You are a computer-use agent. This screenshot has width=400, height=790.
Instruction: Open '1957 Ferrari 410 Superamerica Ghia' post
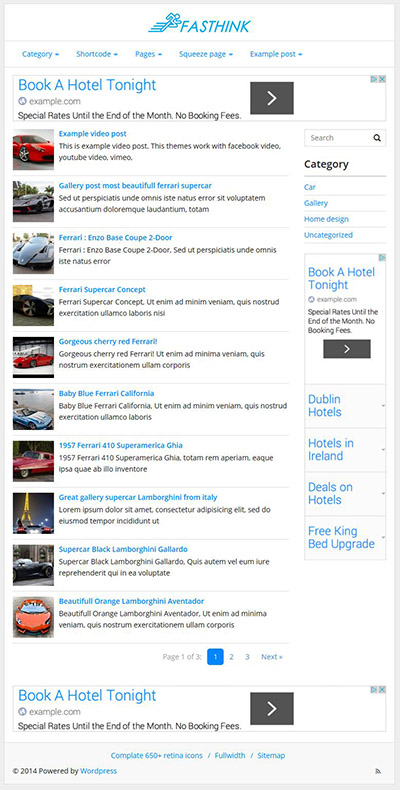[x=121, y=445]
